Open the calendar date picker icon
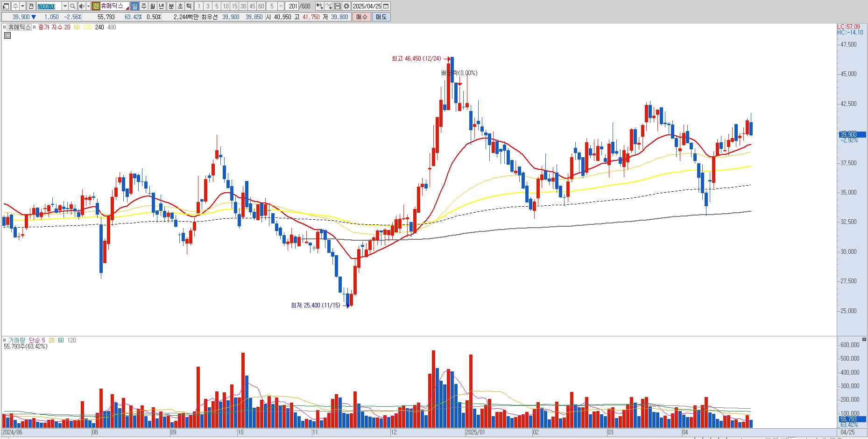 coord(386,6)
